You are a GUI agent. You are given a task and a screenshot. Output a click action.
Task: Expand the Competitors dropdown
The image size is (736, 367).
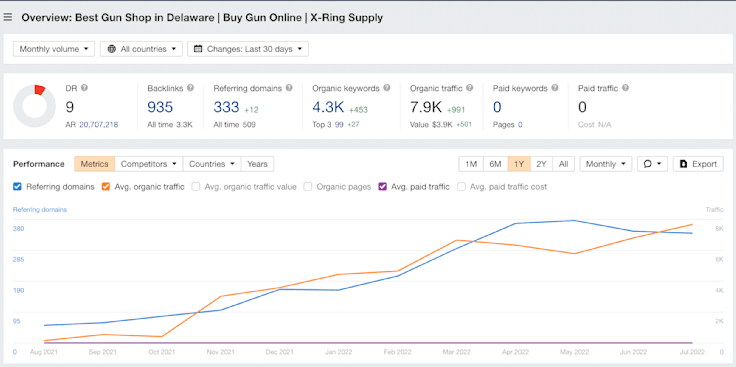click(149, 164)
